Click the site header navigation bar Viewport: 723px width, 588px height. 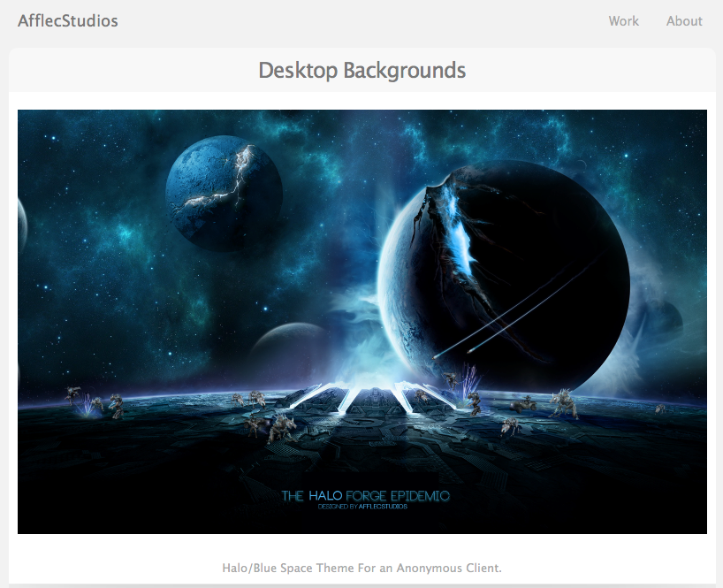[354, 20]
